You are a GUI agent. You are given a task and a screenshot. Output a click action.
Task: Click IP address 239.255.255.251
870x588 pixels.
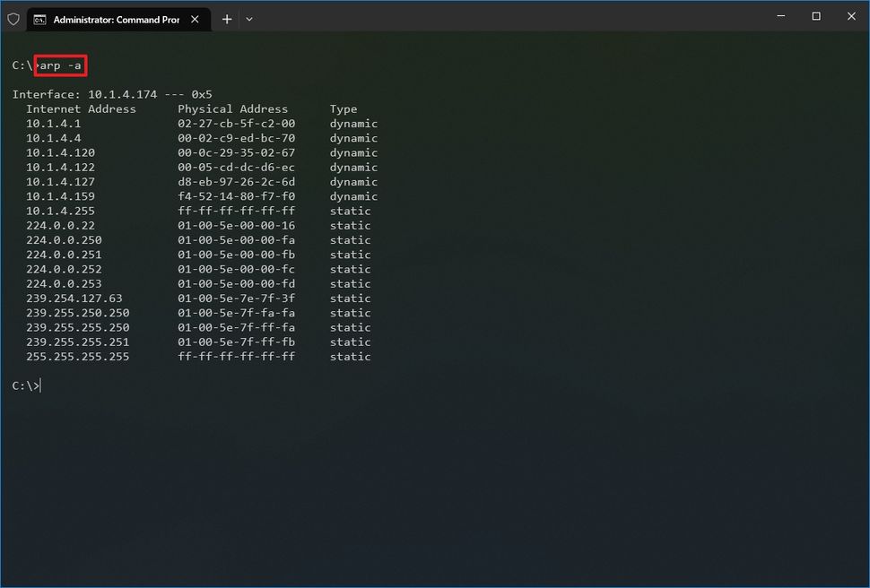tap(78, 342)
